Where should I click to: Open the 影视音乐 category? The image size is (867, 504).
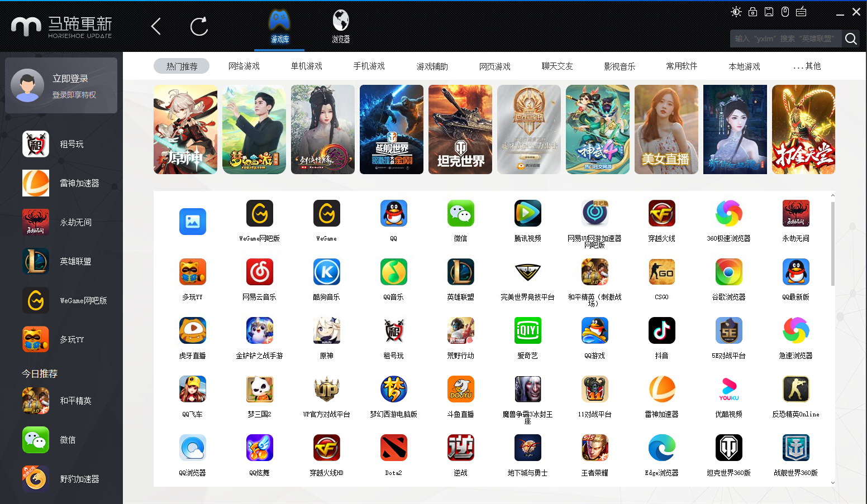pyautogui.click(x=620, y=66)
